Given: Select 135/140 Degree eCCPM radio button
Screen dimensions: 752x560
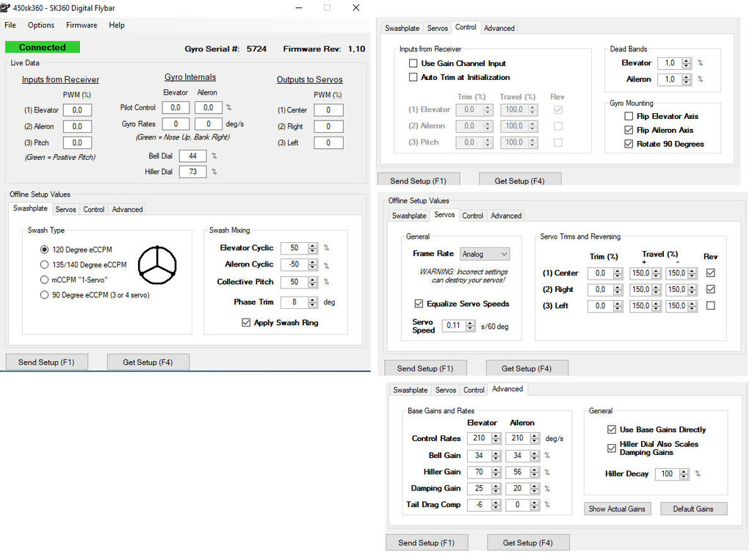Looking at the screenshot, I should click(x=45, y=265).
